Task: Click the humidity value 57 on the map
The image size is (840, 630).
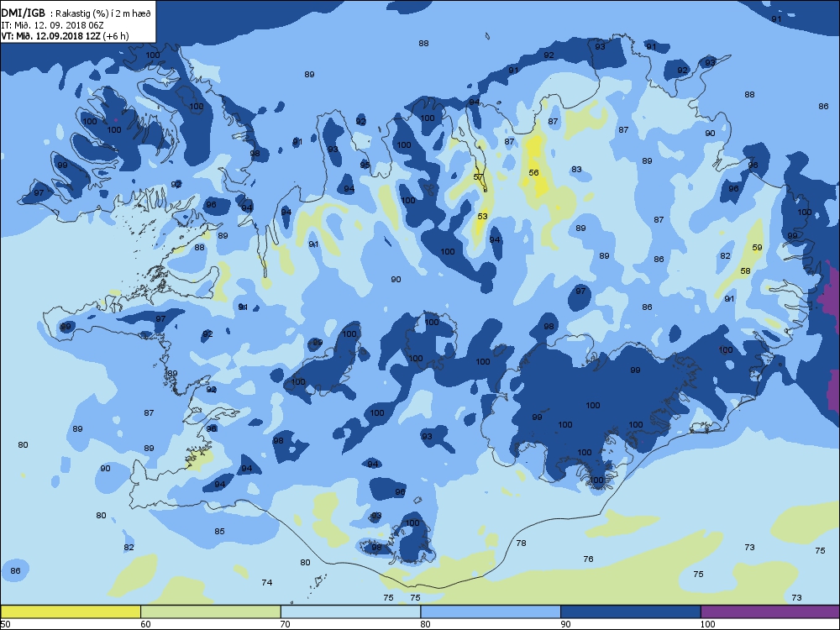Action: (479, 176)
